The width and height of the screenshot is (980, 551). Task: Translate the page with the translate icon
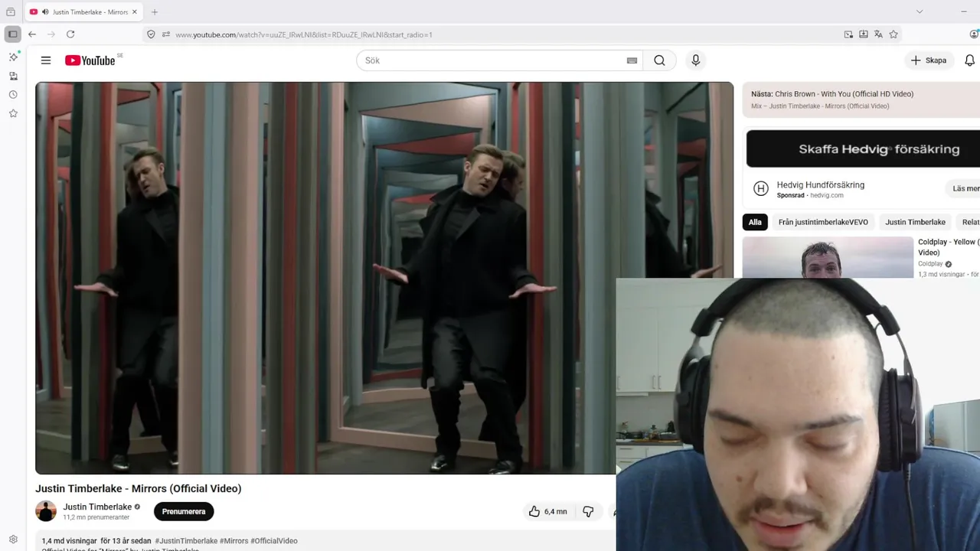coord(878,34)
